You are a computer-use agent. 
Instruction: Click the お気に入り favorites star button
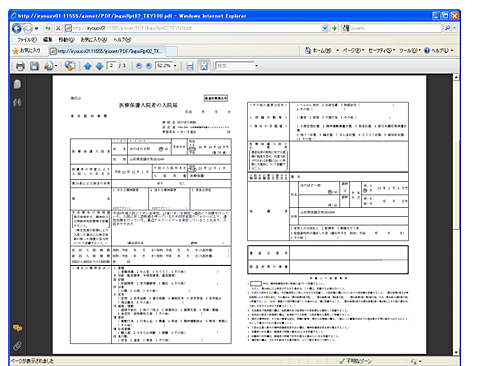click(26, 51)
